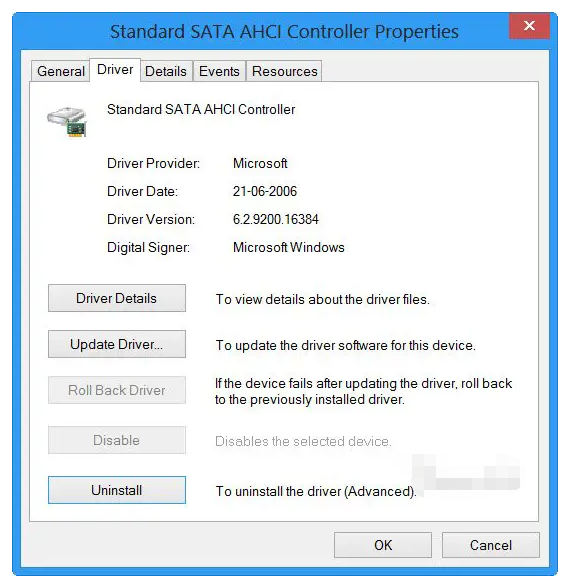Click the driver version 6.2.9200.16384 value
This screenshot has width=587, height=587.
[x=276, y=219]
